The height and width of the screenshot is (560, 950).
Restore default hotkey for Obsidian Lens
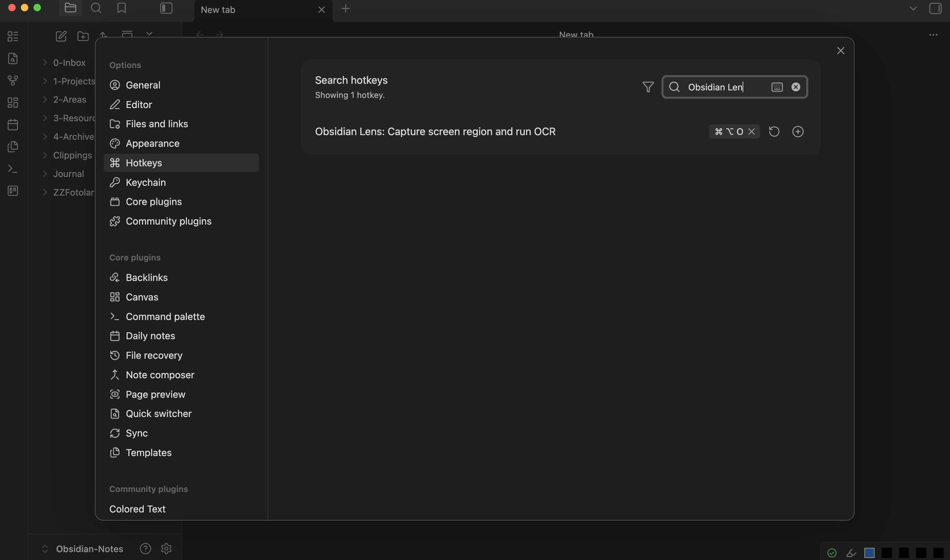click(774, 131)
